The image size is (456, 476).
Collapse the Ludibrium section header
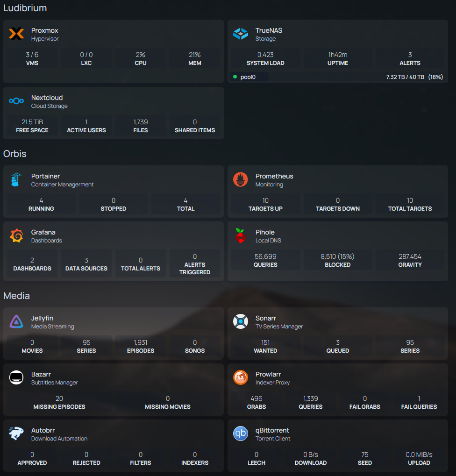tap(25, 8)
